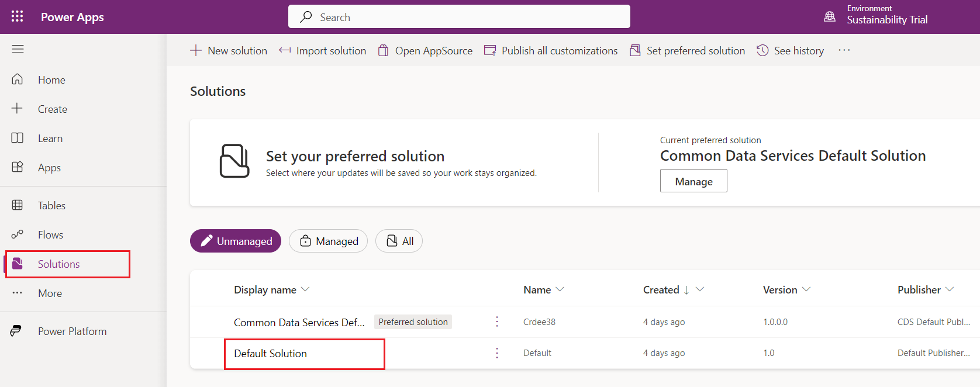Expand the Publisher column dropdown

950,289
